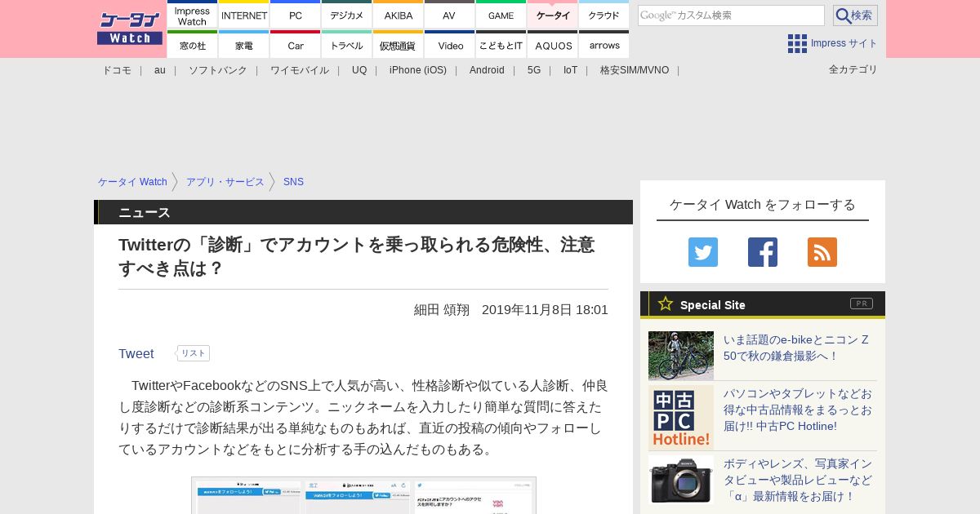Go to Android category
Viewport: 980px width, 514px height.
pyautogui.click(x=487, y=70)
